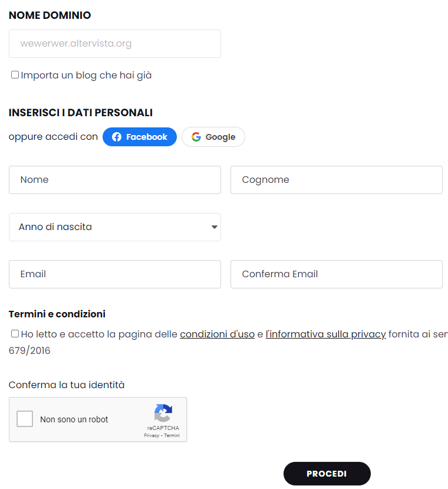Click the reCAPTCHA Privacy link
The image size is (448, 489).
[151, 435]
